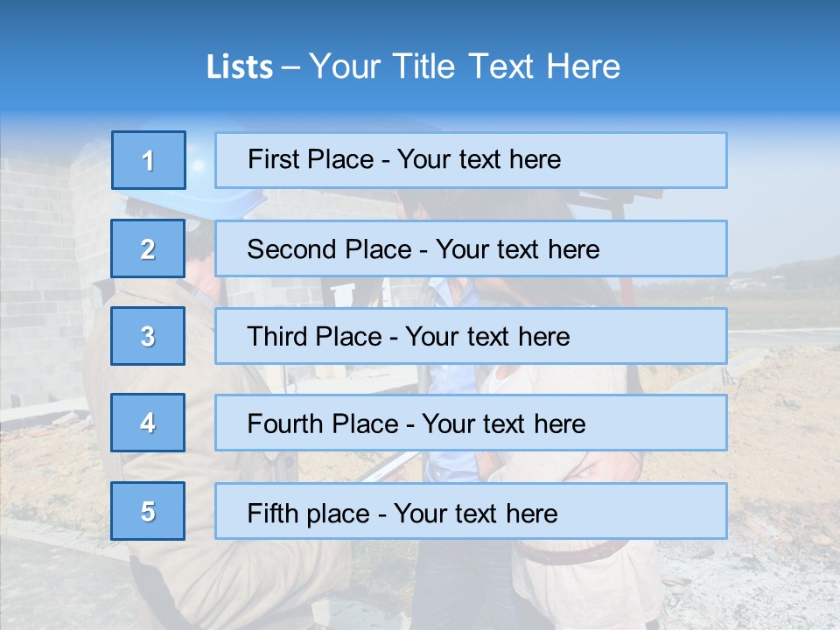Click the number 1 box
This screenshot has height=630, width=840.
click(149, 160)
